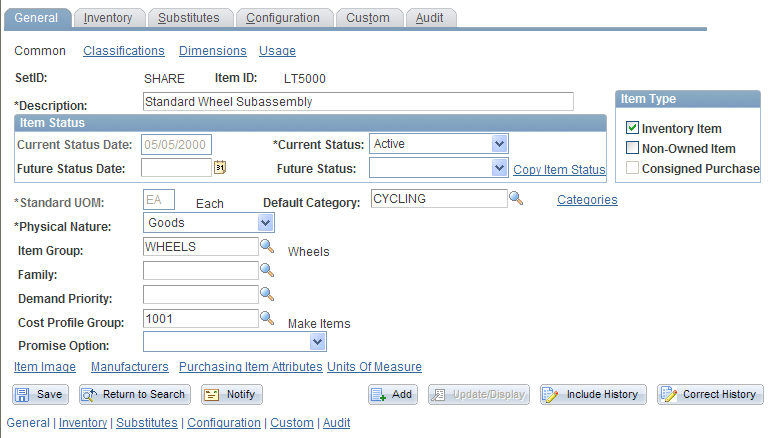Click the Notify button
777x438 pixels.
coord(232,394)
